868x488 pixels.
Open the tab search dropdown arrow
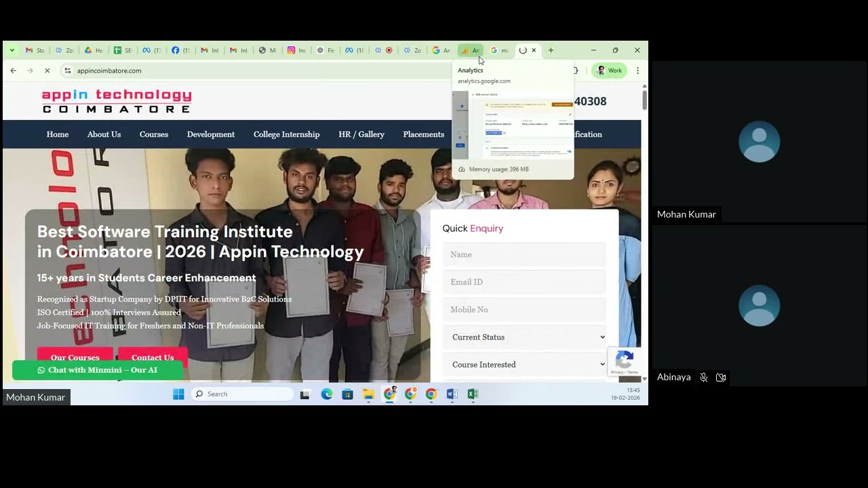12,50
